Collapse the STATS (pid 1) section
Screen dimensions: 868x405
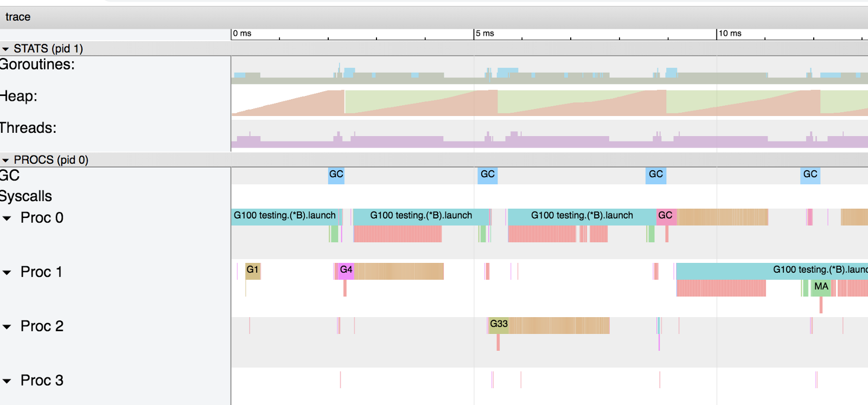tap(5, 49)
